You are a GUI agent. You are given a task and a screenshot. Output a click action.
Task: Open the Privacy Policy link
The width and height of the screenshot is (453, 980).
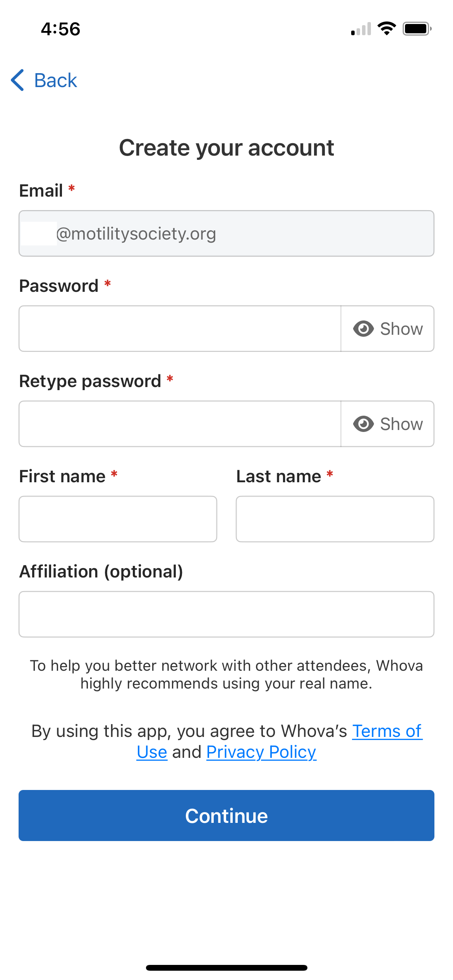point(261,752)
